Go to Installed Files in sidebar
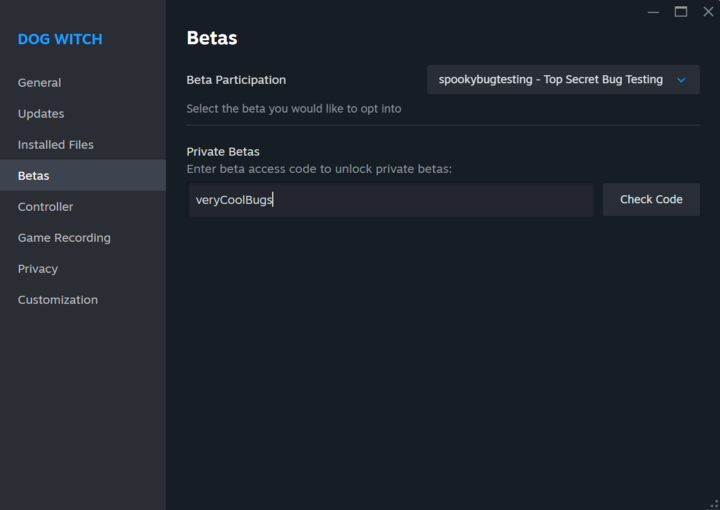 [56, 145]
